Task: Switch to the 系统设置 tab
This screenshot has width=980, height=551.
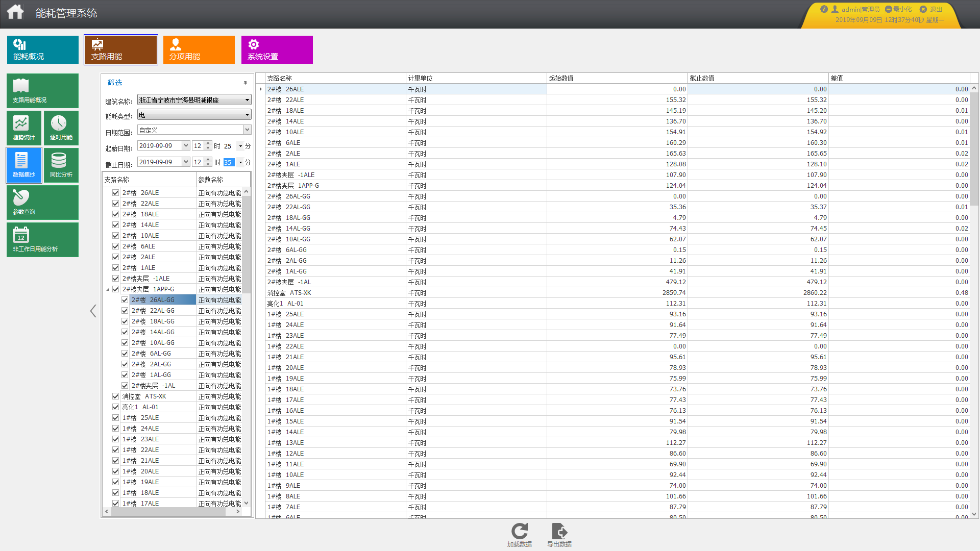Action: [x=277, y=49]
